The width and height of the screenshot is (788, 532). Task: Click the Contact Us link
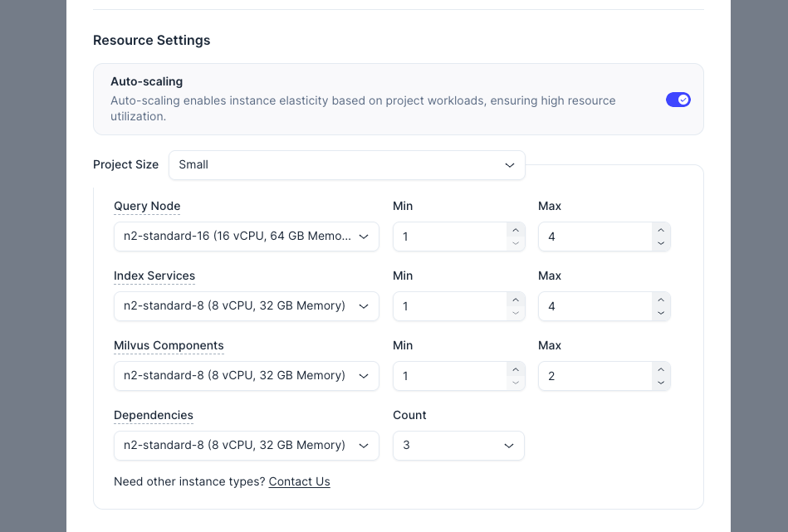[x=299, y=481]
